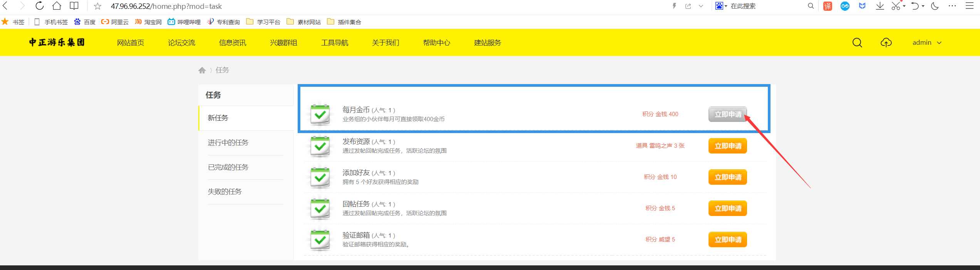The width and height of the screenshot is (980, 270).
Task: Expand the address bar chevron dropdown
Action: point(701,6)
